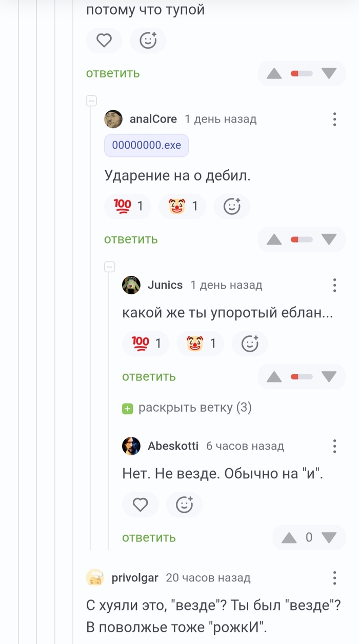Collapse Junics's comment thread
359x644 pixels.
[109, 267]
